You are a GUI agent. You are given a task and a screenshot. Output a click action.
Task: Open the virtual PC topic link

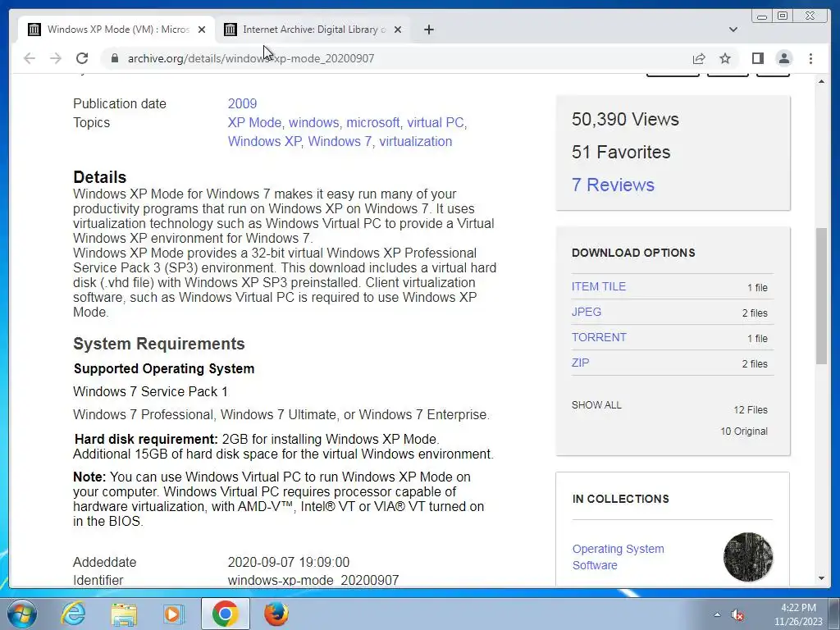pyautogui.click(x=435, y=123)
